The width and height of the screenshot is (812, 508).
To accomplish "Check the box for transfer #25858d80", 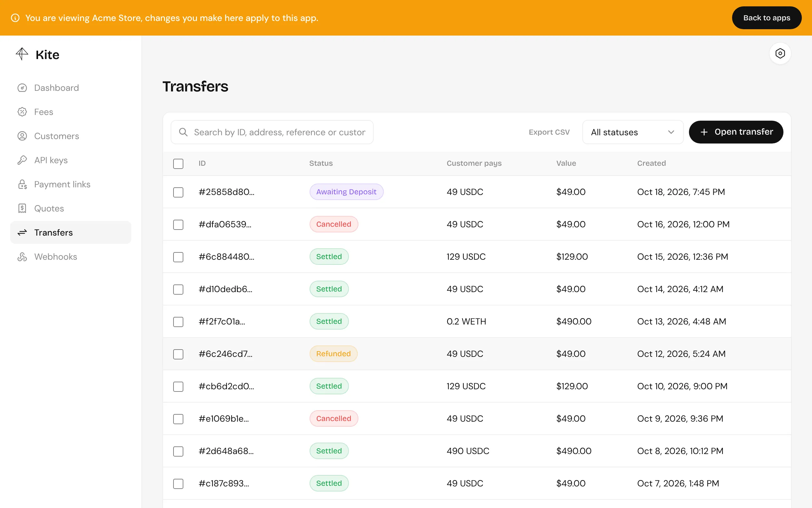I will pos(178,192).
